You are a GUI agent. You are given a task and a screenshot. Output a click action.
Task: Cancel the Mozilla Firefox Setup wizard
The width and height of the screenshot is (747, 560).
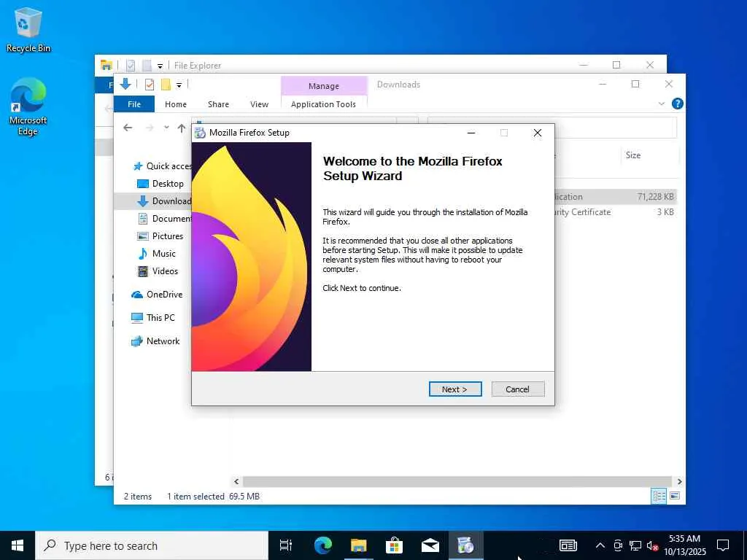(518, 389)
